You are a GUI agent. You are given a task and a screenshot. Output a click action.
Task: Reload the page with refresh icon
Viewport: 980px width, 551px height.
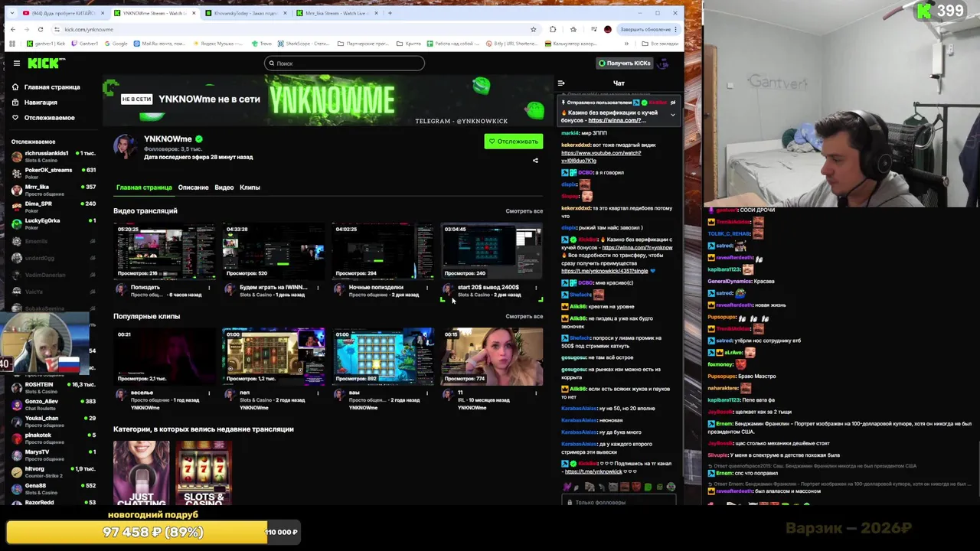pyautogui.click(x=41, y=30)
